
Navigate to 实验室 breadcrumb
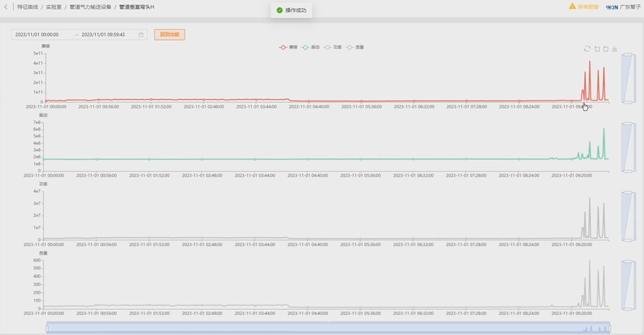pos(54,7)
